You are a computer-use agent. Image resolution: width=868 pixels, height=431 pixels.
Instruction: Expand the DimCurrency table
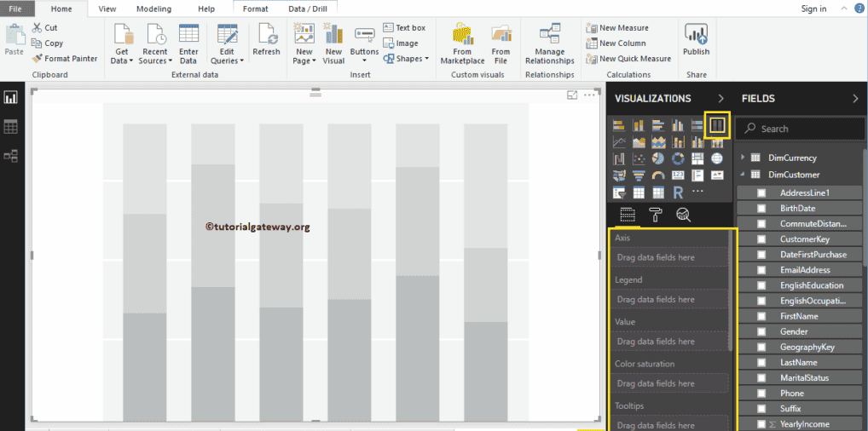[743, 158]
